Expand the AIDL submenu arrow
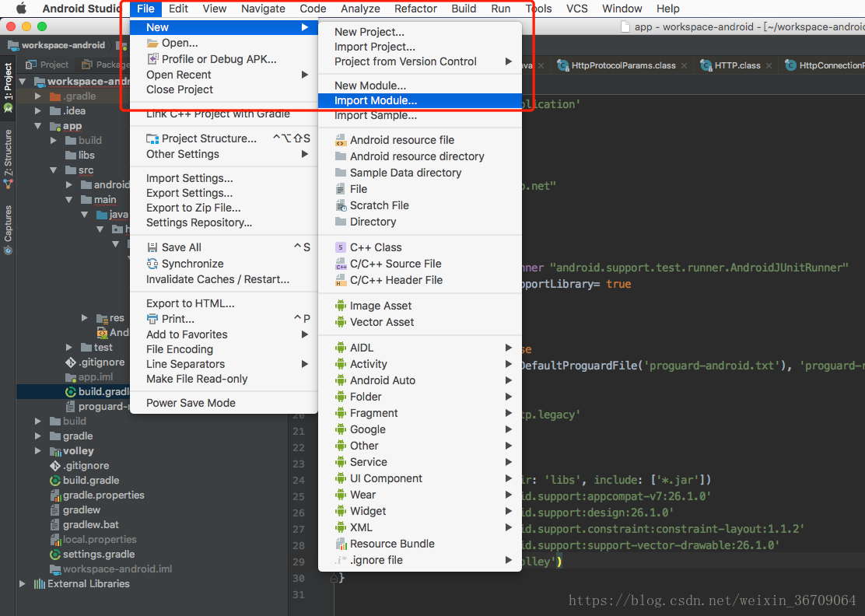 509,348
